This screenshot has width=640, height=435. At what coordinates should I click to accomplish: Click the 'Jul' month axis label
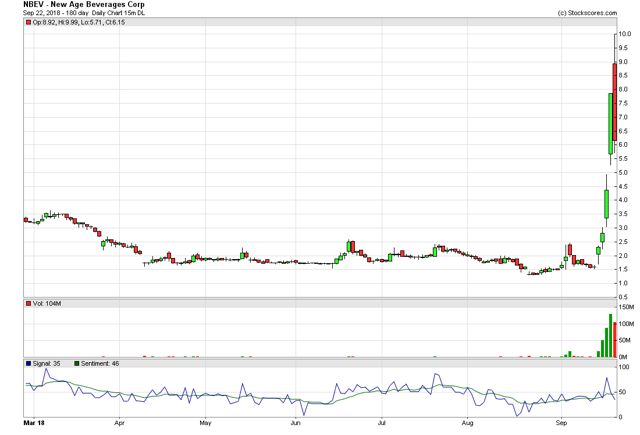click(x=382, y=423)
